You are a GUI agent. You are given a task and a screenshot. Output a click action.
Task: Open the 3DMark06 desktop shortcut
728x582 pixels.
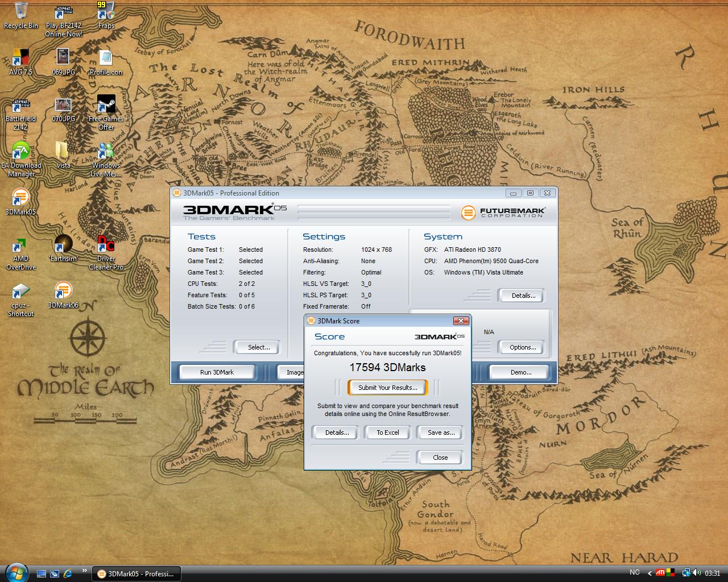[x=63, y=295]
